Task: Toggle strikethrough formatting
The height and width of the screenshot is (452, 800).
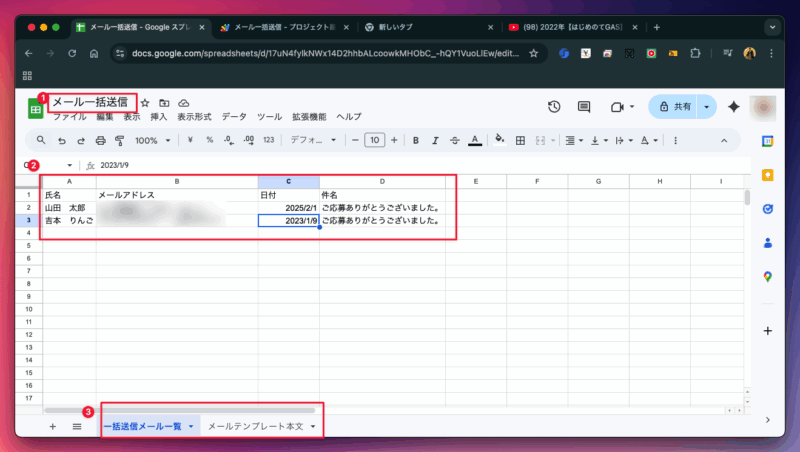Action: (454, 140)
